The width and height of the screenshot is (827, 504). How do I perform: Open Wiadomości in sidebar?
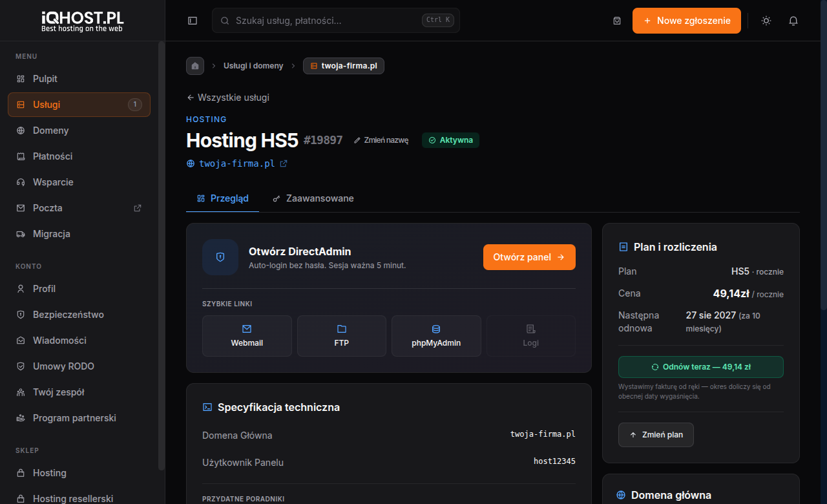79,341
